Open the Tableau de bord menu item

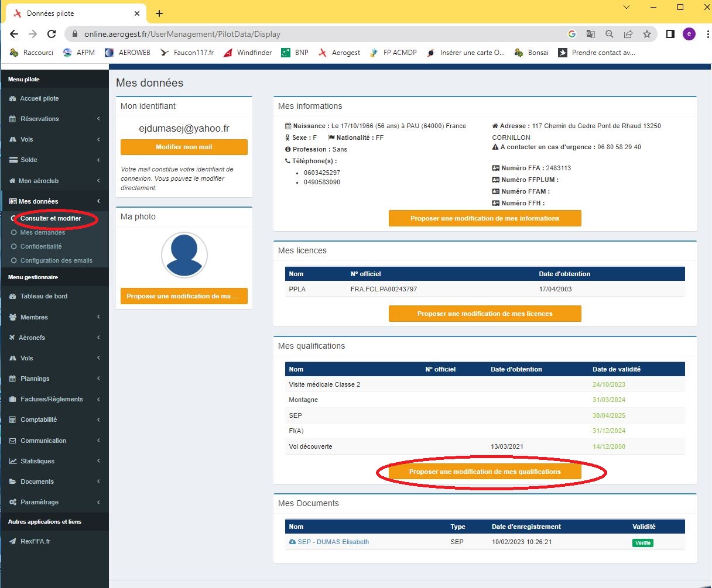click(44, 296)
